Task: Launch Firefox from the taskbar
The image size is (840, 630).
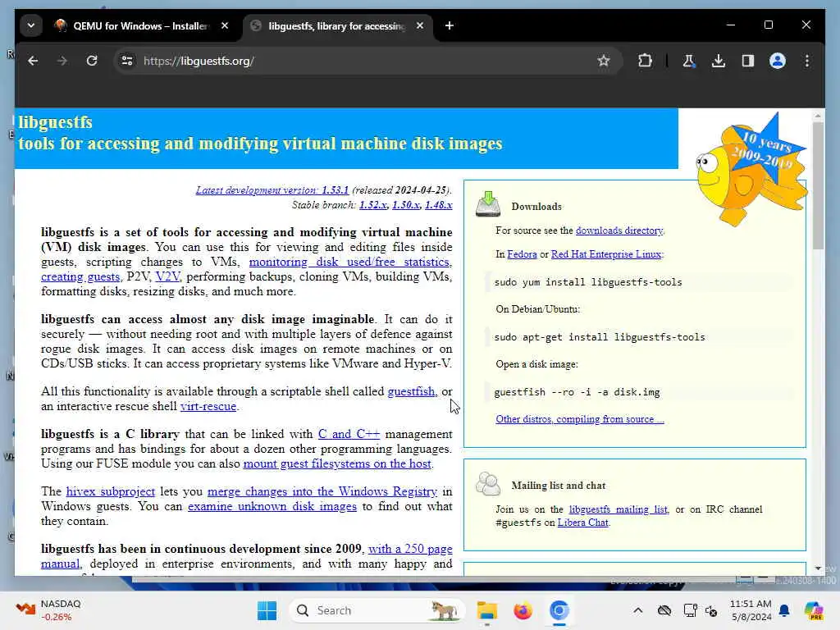Action: pos(523,610)
